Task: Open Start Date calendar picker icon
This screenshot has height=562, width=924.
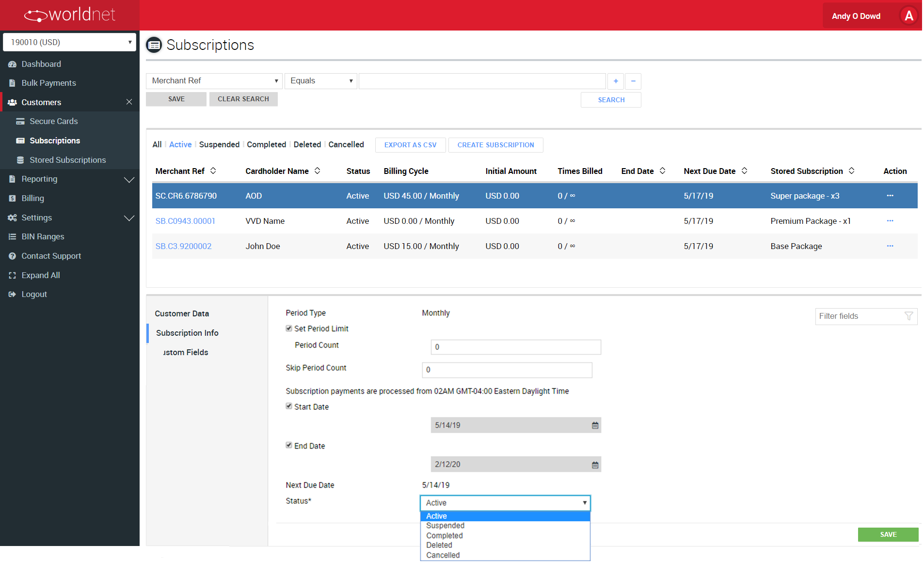Action: (x=595, y=425)
